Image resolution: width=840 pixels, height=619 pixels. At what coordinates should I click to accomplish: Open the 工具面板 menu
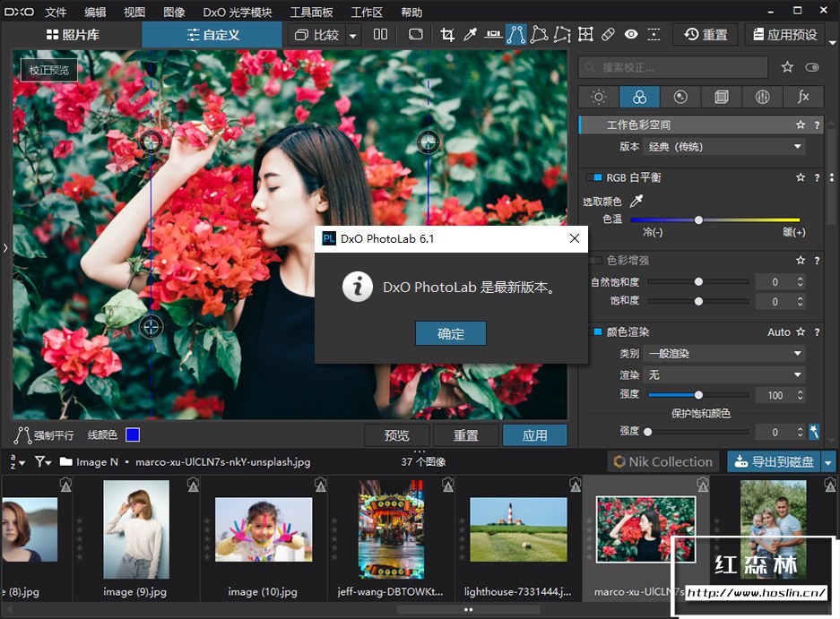[x=311, y=13]
